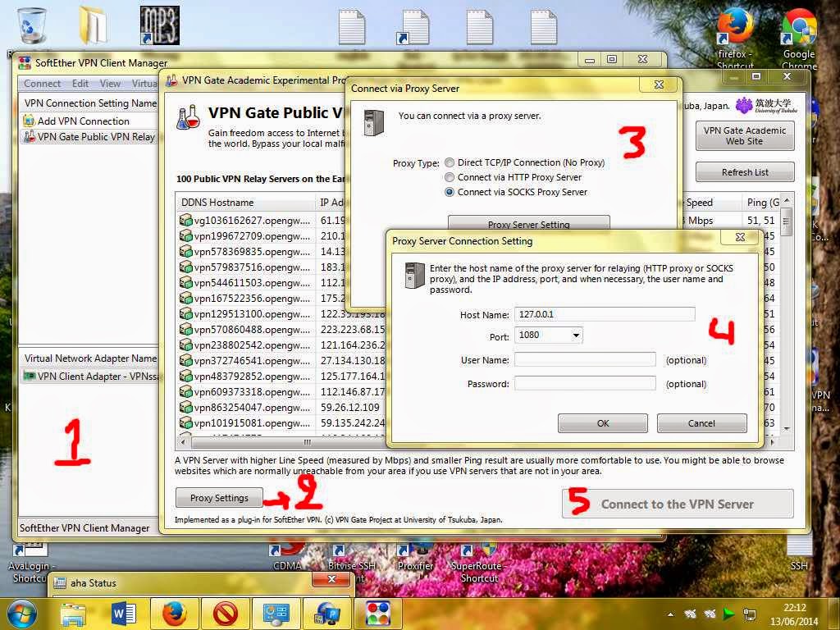Screen dimensions: 840x630
Task: Sort by the Ping column header
Action: tap(762, 203)
